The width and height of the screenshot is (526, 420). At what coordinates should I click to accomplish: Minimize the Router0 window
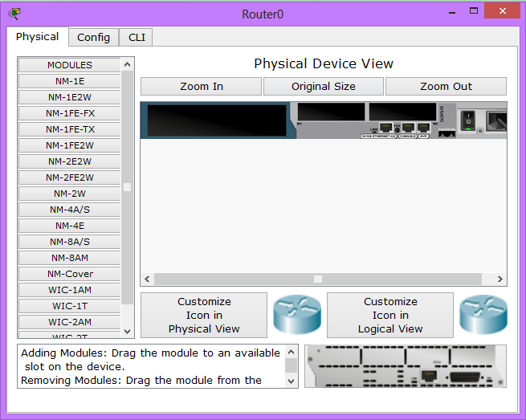pos(452,12)
